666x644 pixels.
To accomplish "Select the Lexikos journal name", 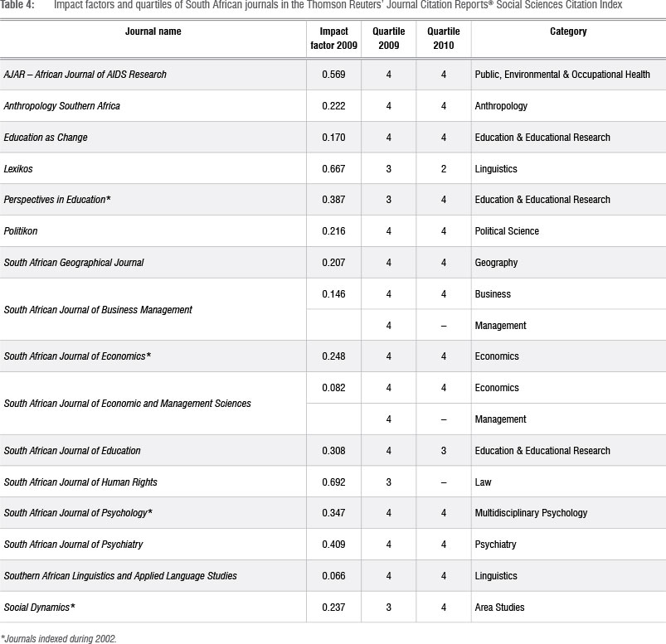I will pos(20,169).
